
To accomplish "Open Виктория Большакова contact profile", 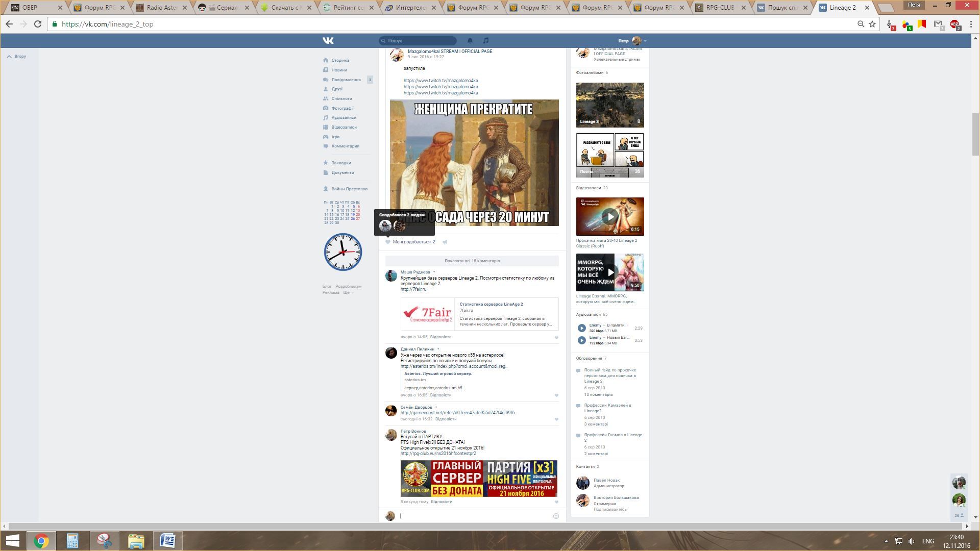I will (616, 497).
